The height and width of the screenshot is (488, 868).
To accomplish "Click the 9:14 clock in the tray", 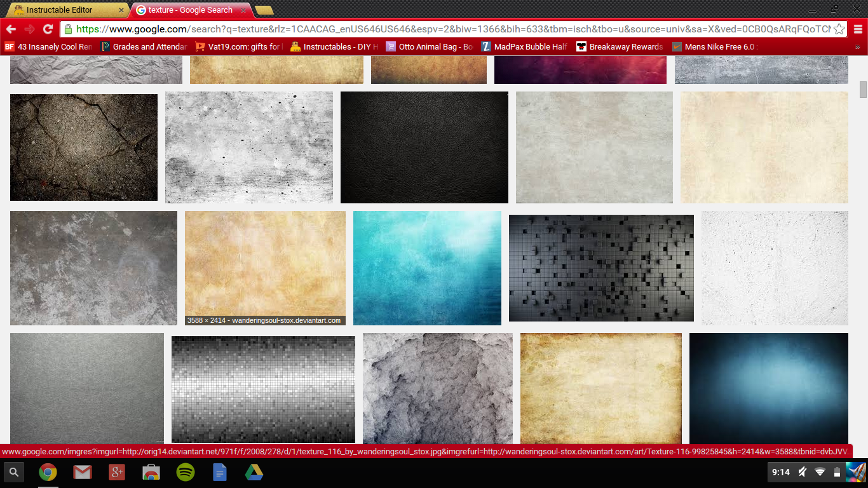I will coord(781,472).
